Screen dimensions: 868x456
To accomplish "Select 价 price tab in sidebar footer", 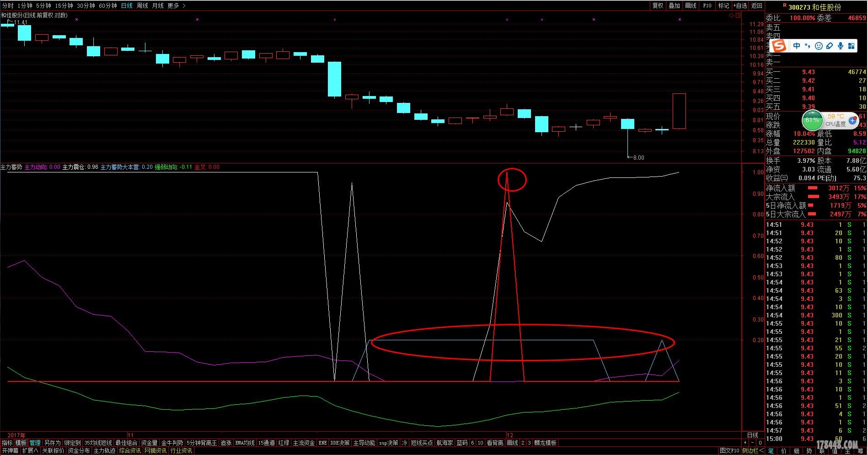I will [x=784, y=451].
